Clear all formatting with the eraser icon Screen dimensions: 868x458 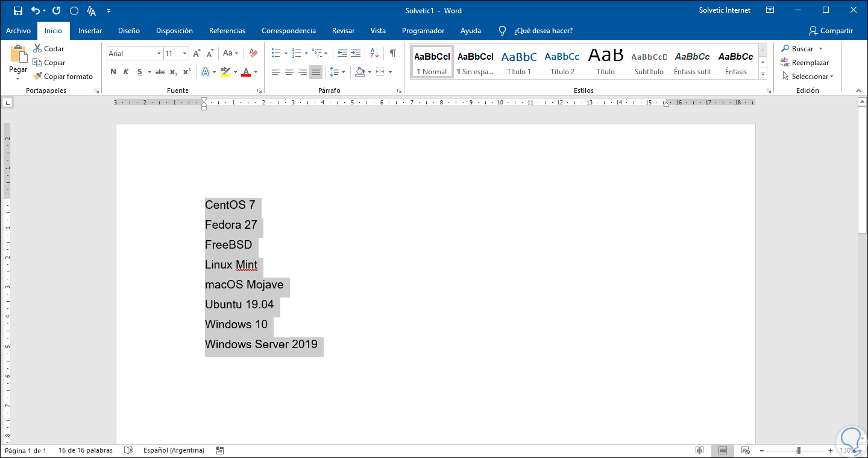(x=253, y=54)
